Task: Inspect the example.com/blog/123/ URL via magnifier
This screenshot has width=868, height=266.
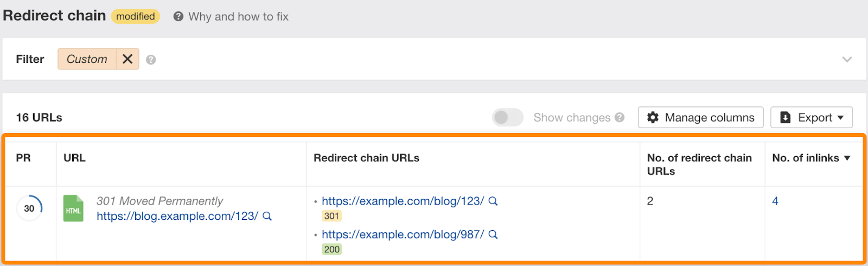Action: pos(493,201)
